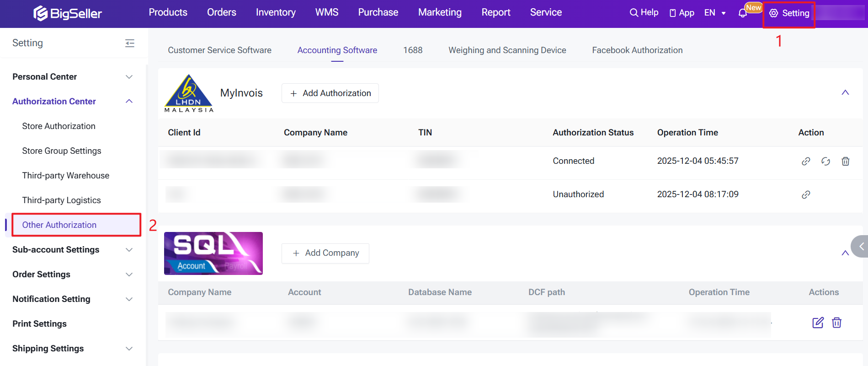Collapse the Authorization Center section
The height and width of the screenshot is (366, 868).
tap(129, 101)
